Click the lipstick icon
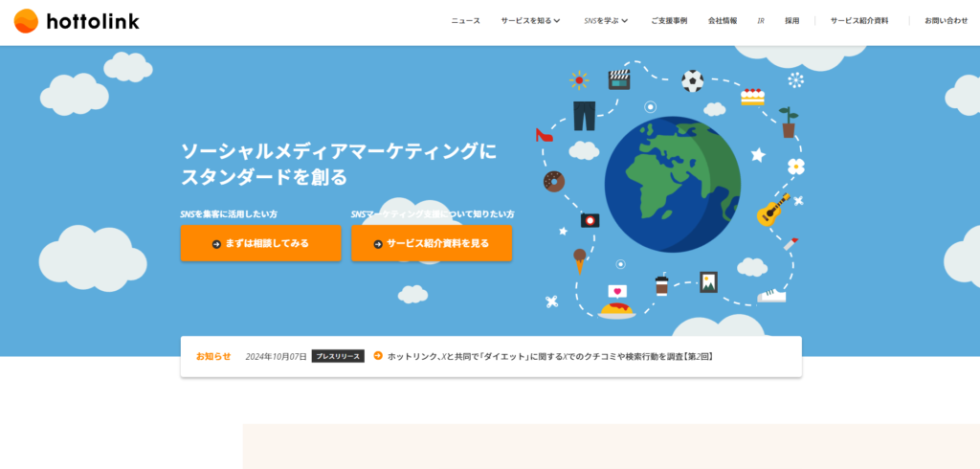980x469 pixels. (x=791, y=244)
